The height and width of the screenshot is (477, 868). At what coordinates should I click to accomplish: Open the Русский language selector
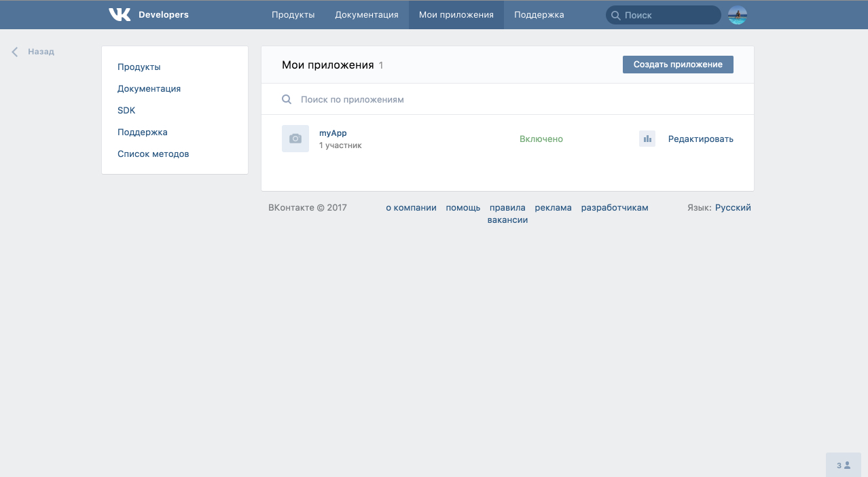(734, 207)
